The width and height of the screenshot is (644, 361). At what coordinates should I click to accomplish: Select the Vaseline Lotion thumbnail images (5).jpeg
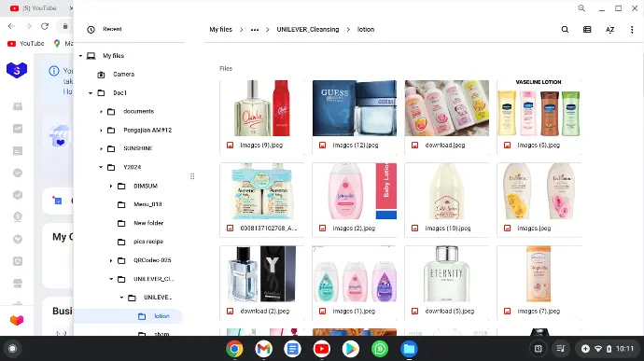point(539,108)
